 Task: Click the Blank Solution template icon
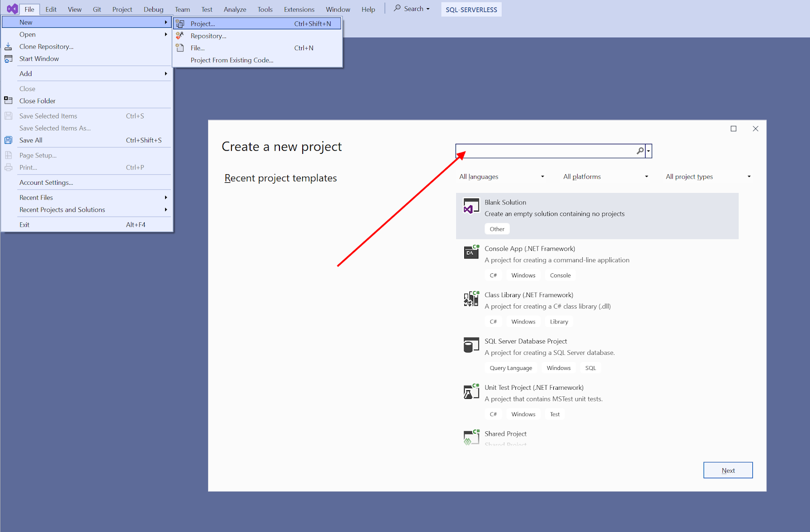[471, 206]
